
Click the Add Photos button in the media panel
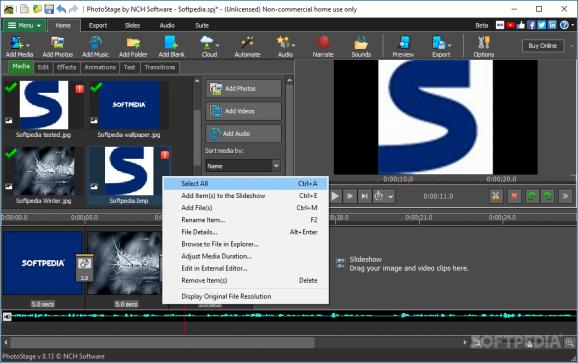(243, 88)
